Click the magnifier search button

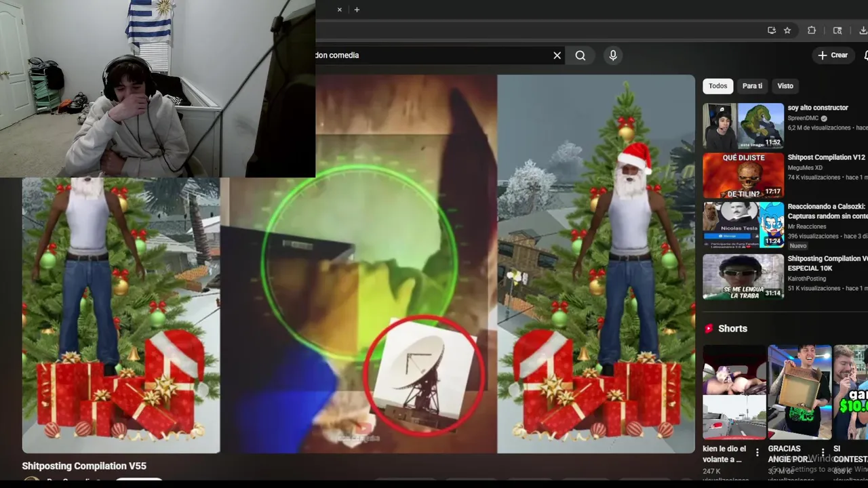(580, 56)
